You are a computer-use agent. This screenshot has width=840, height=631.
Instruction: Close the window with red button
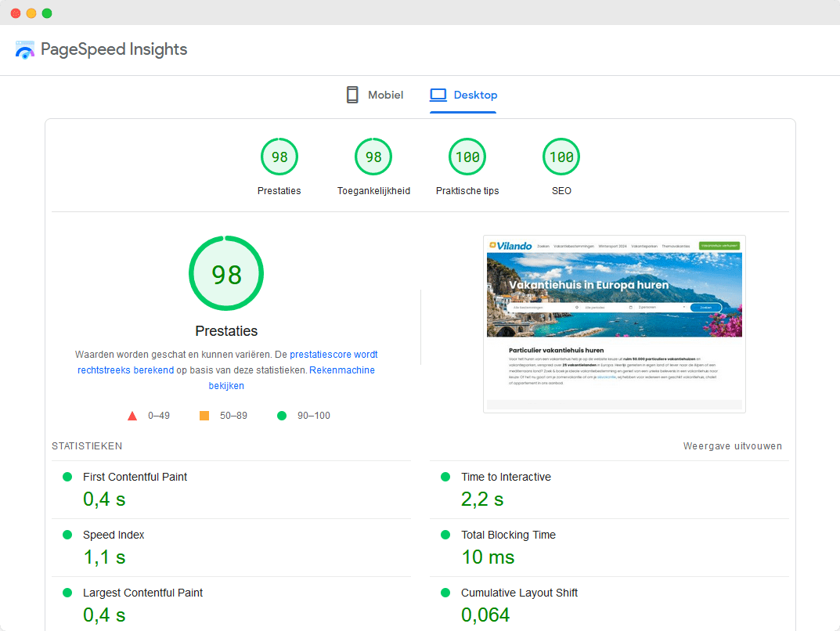[16, 13]
